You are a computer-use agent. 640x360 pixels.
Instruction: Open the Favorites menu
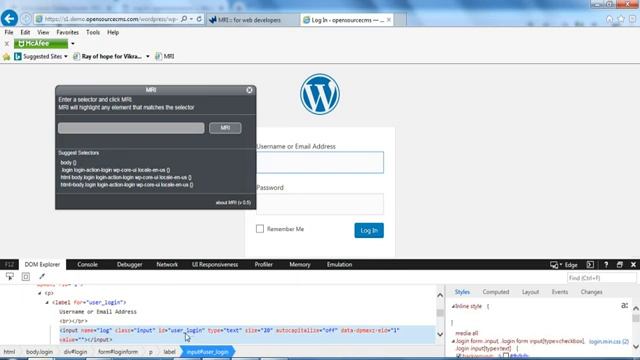[x=67, y=32]
